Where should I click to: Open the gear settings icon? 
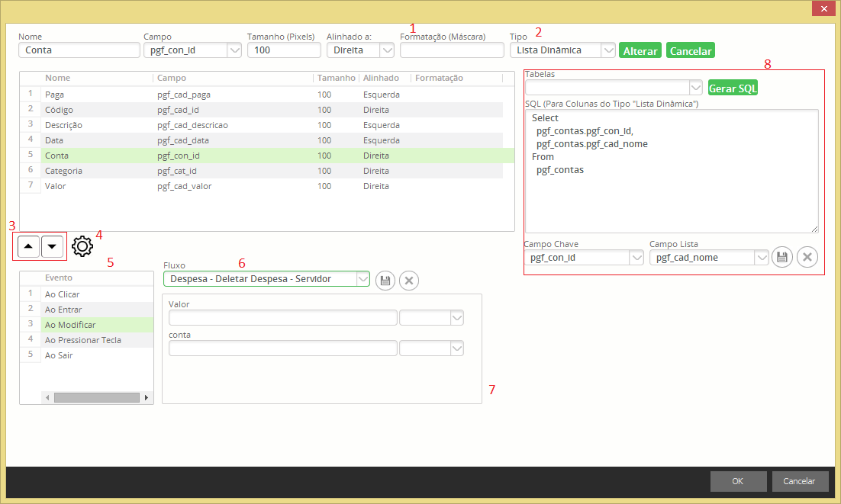point(82,246)
